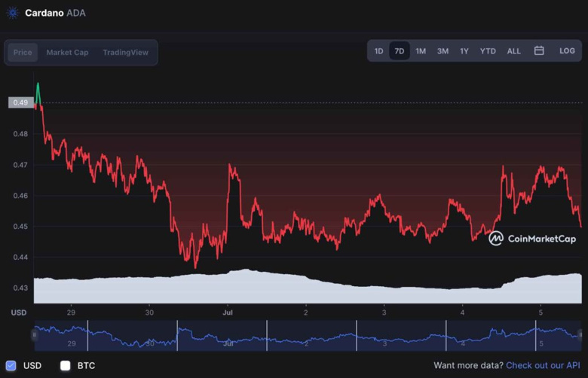Select the Price tab
The image size is (588, 378).
23,53
